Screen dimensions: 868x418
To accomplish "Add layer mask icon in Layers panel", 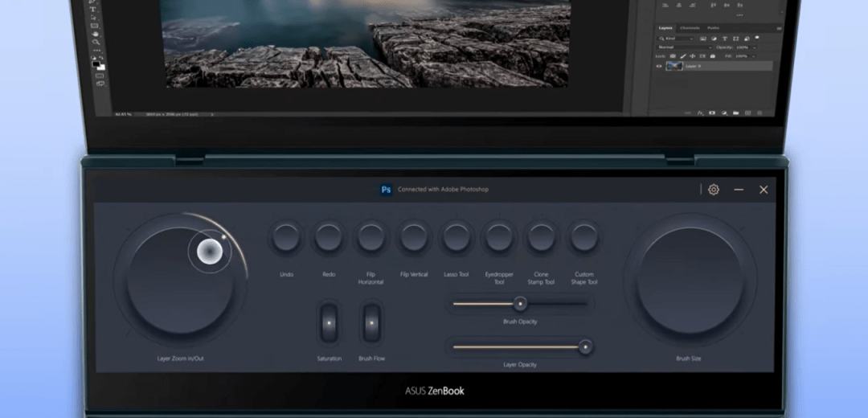I will tap(712, 113).
